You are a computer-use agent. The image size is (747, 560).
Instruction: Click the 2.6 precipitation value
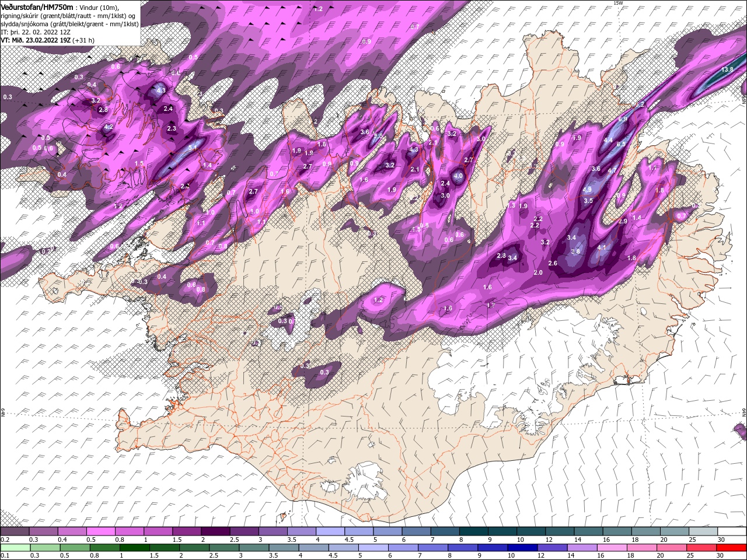tap(553, 263)
